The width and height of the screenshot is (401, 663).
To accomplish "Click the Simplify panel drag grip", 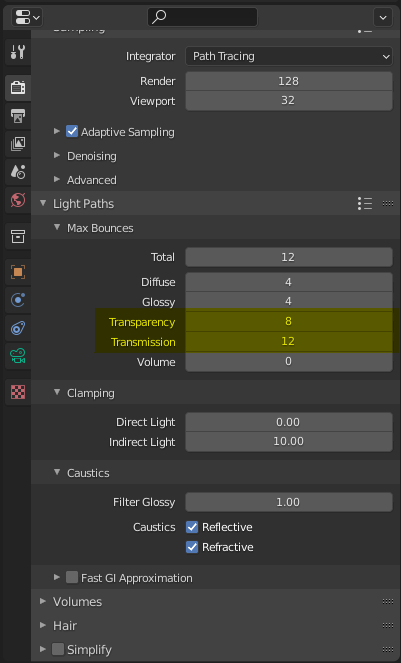I will pos(388,649).
